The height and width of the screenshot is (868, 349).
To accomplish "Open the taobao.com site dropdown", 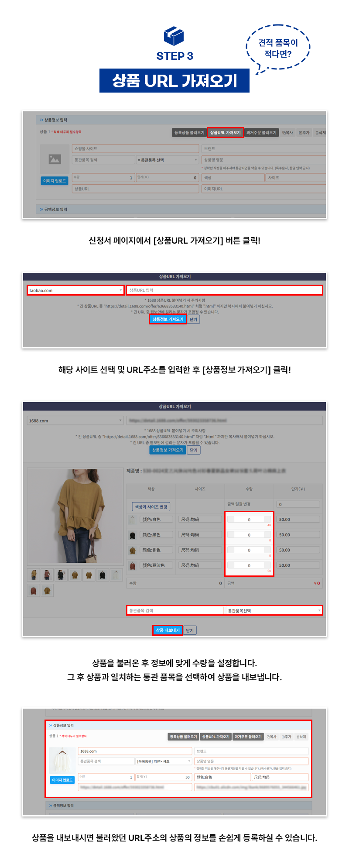I will [76, 290].
